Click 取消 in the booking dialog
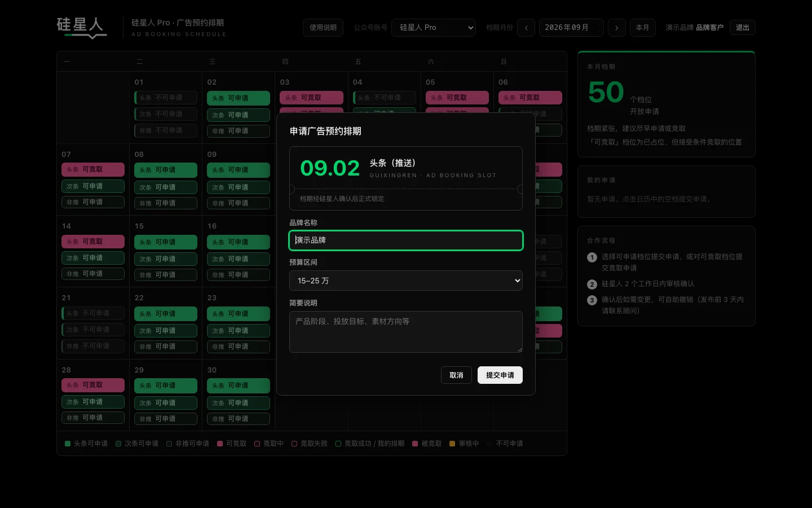This screenshot has width=812, height=508. pos(456,375)
